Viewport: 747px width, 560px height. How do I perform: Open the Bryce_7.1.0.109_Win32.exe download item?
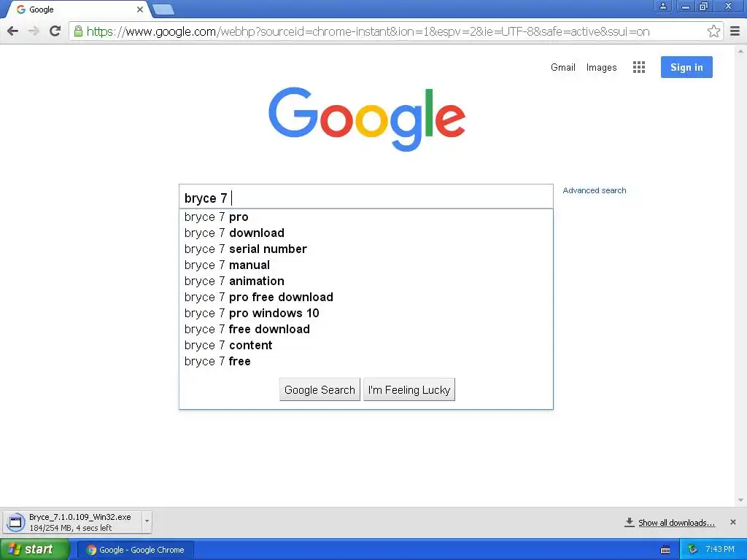point(73,522)
